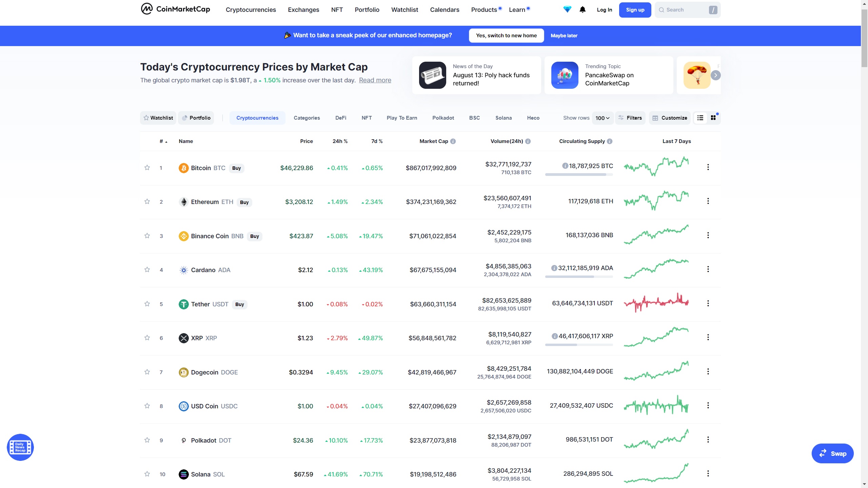Switch to the DeFi tab
The height and width of the screenshot is (488, 868).
pyautogui.click(x=341, y=118)
